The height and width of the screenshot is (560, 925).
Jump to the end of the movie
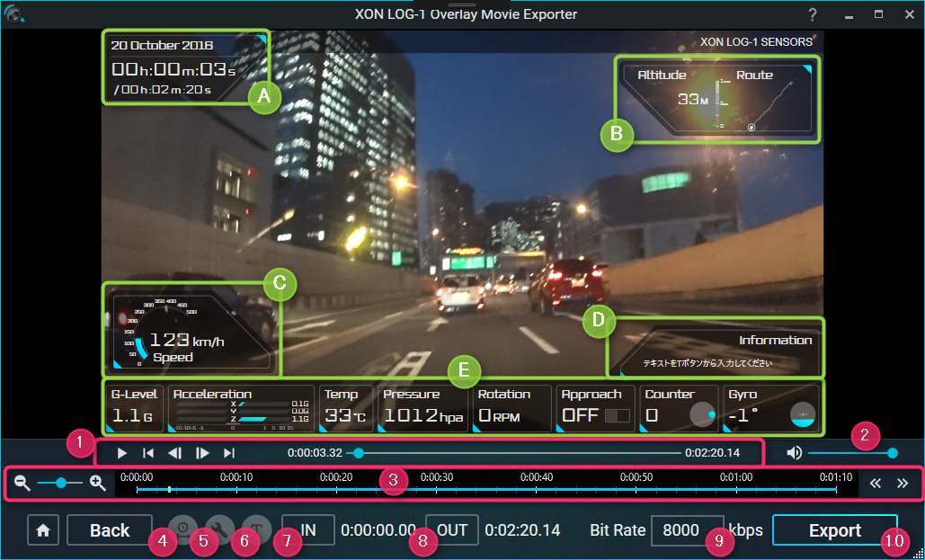click(x=229, y=453)
